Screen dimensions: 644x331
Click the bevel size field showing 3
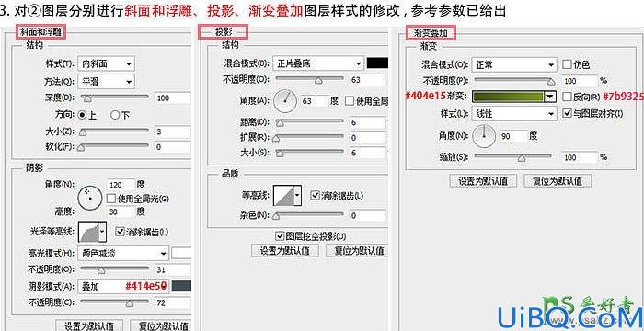(173, 132)
